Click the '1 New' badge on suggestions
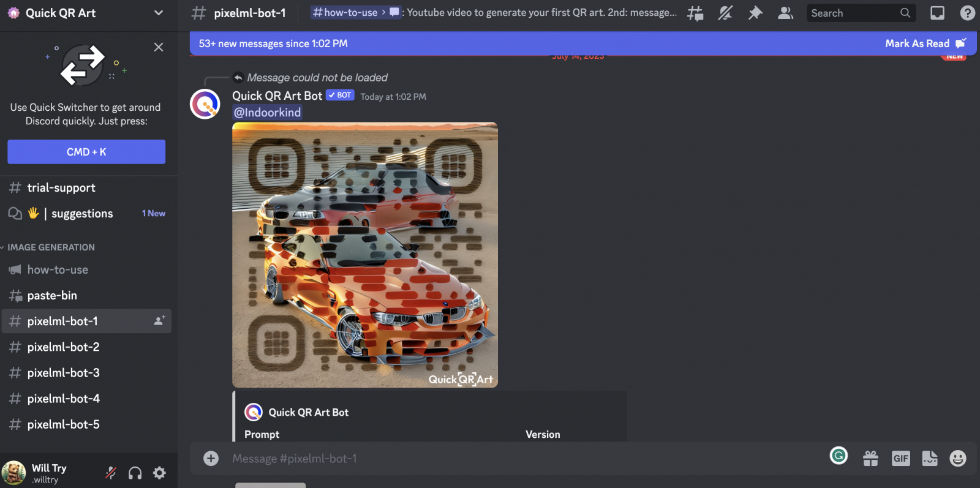The width and height of the screenshot is (980, 488). [x=154, y=214]
